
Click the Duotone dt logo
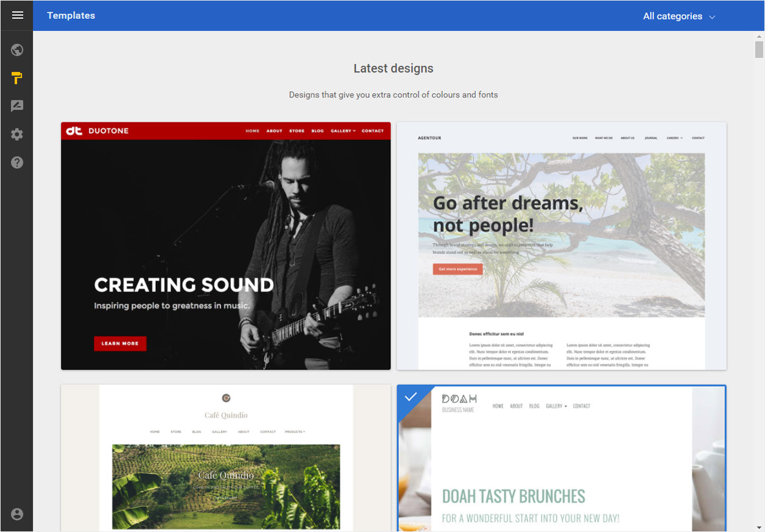[74, 130]
